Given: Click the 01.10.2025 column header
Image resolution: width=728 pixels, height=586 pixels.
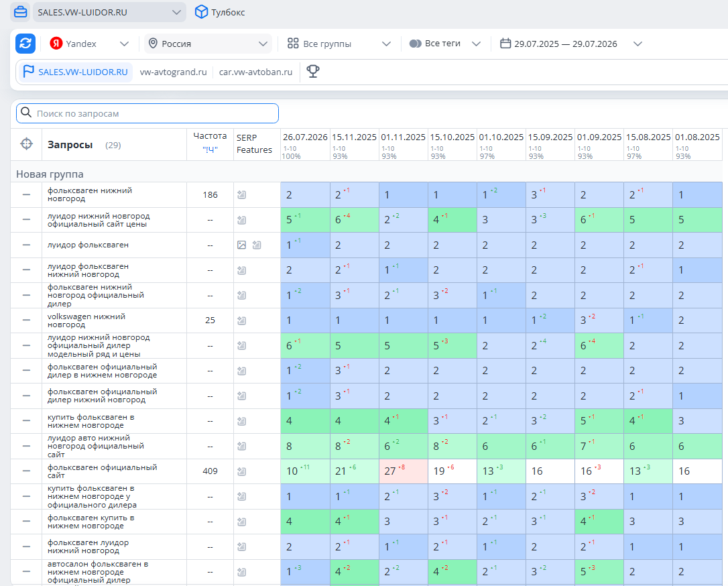Looking at the screenshot, I should [x=501, y=137].
